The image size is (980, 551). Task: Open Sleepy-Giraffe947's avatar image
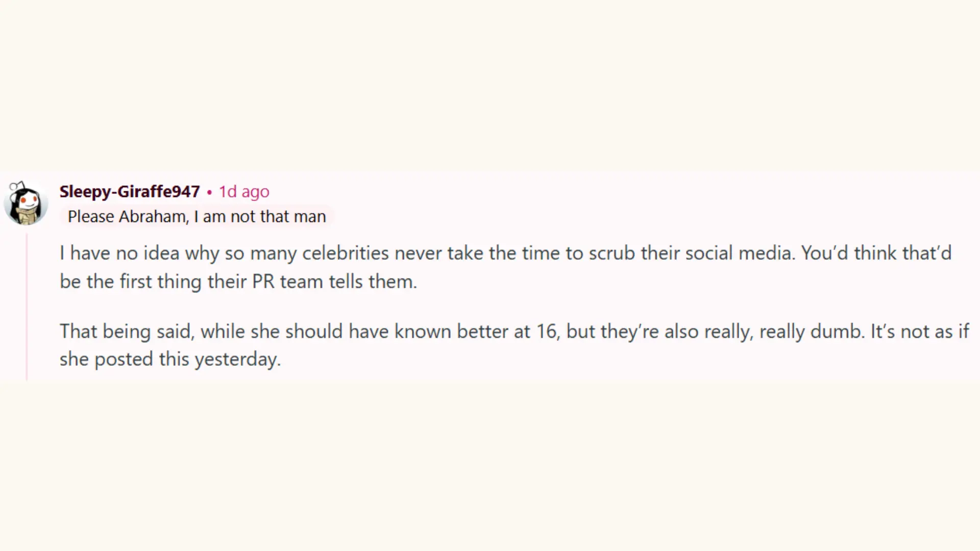[x=26, y=203]
